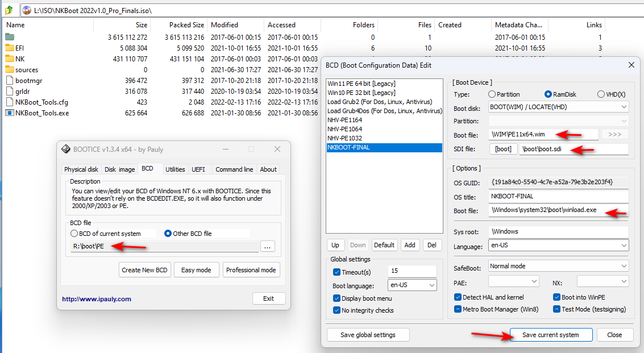Click the Sys root input field
The image size is (644, 353).
(559, 232)
